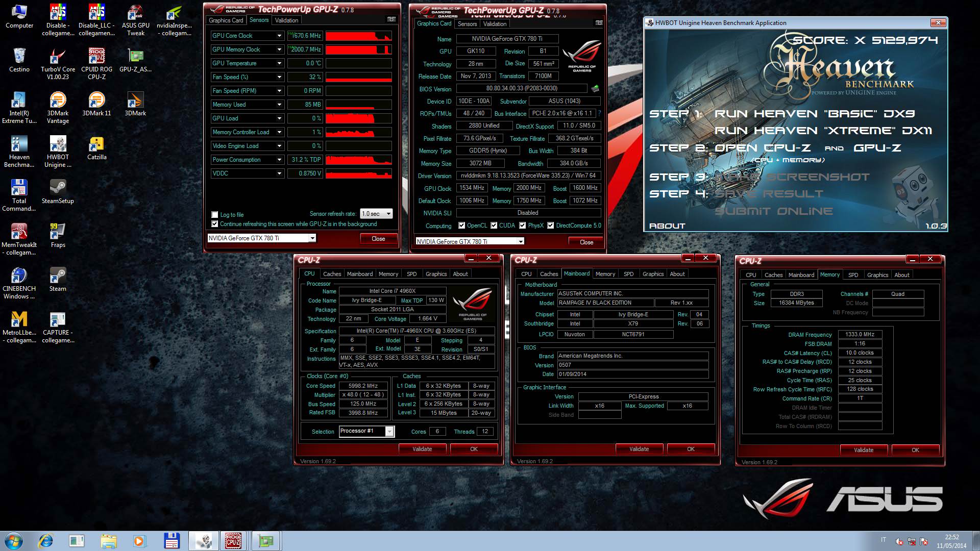The image size is (980, 551).
Task: Launch Catzilla desktop shortcut
Action: pos(96,148)
